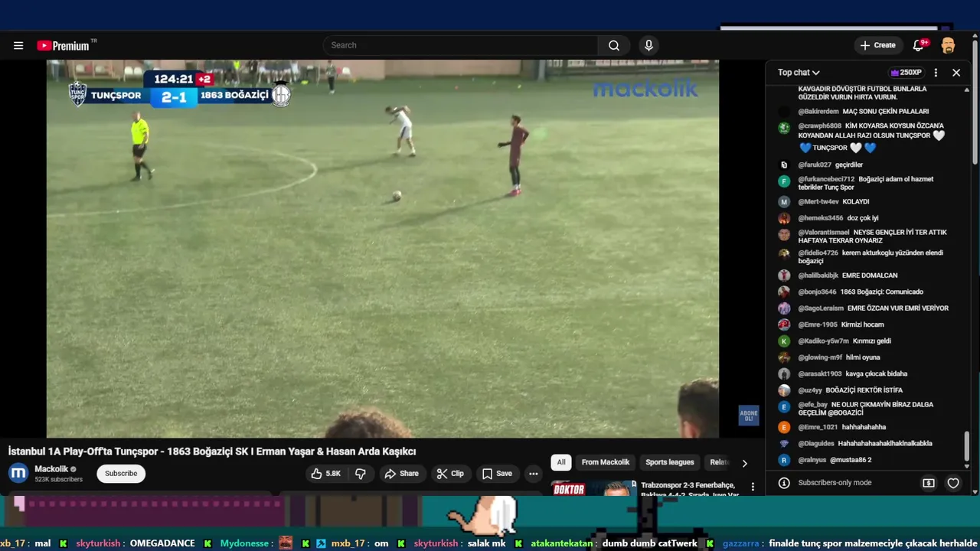This screenshot has height=551, width=980.
Task: Click @Emre-1905 message 'Kirmizi hocam'
Action: pos(863,324)
